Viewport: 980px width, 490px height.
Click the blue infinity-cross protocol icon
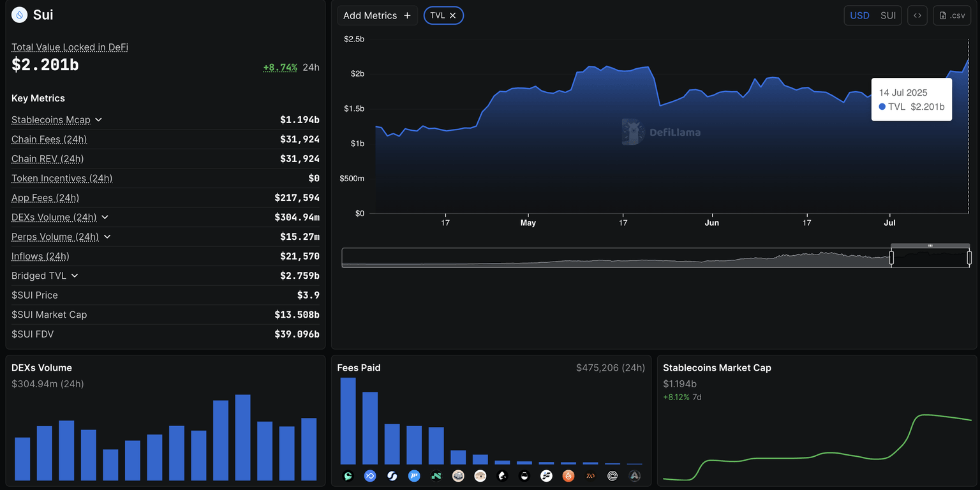(370, 475)
